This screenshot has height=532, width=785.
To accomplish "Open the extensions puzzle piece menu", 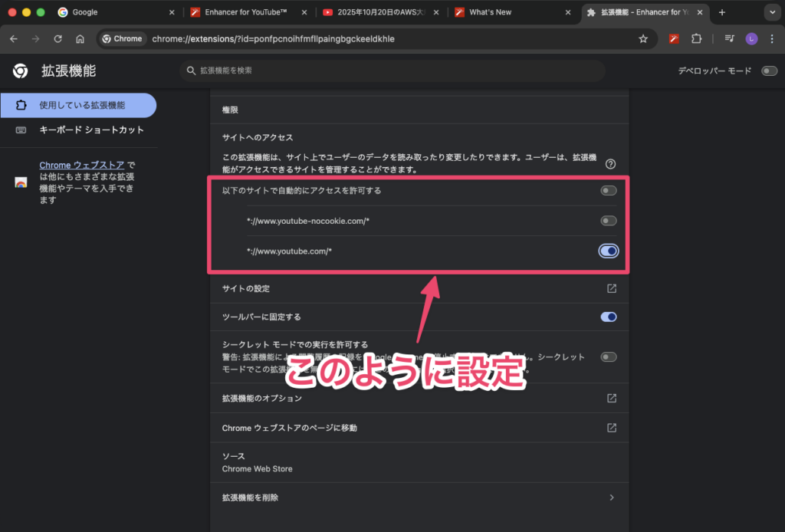I will click(x=696, y=39).
